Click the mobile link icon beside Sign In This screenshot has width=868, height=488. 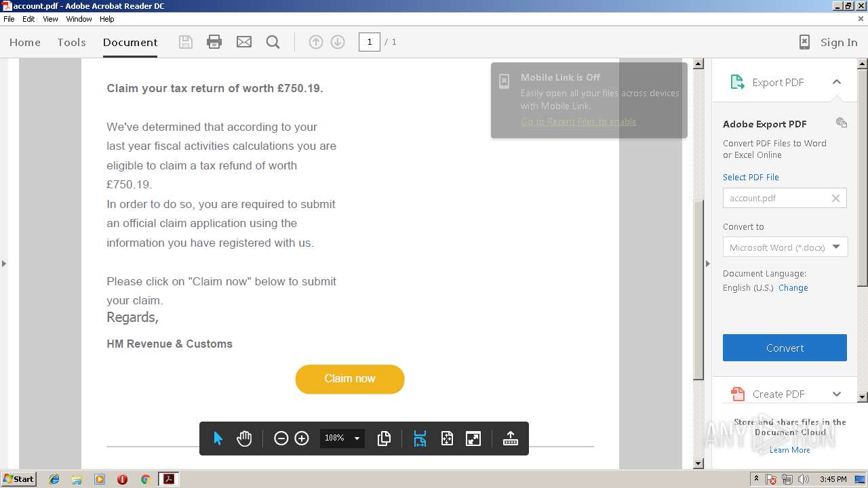[x=804, y=42]
